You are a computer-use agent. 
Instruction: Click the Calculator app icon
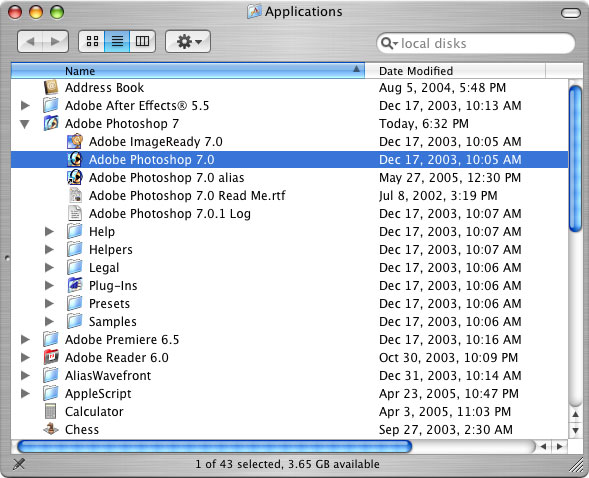click(x=50, y=411)
